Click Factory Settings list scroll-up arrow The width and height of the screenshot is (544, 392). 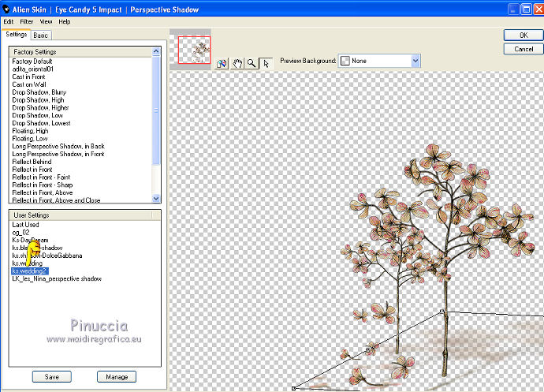tap(156, 51)
